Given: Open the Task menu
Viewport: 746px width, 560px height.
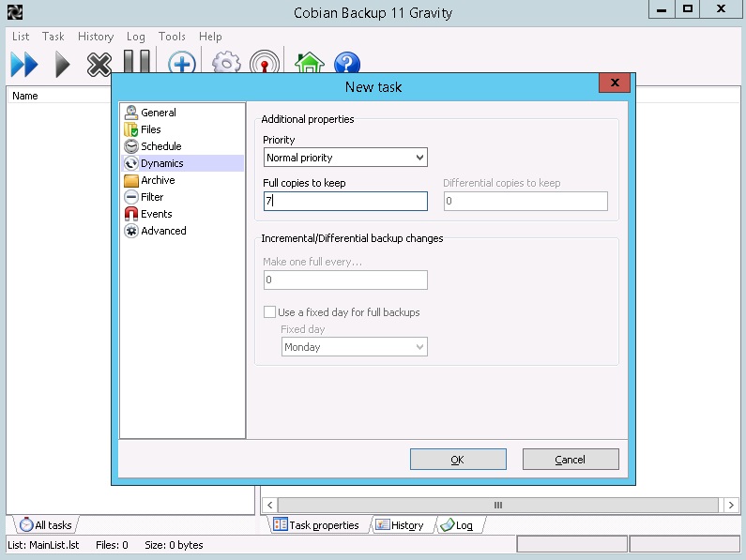Looking at the screenshot, I should click(53, 37).
